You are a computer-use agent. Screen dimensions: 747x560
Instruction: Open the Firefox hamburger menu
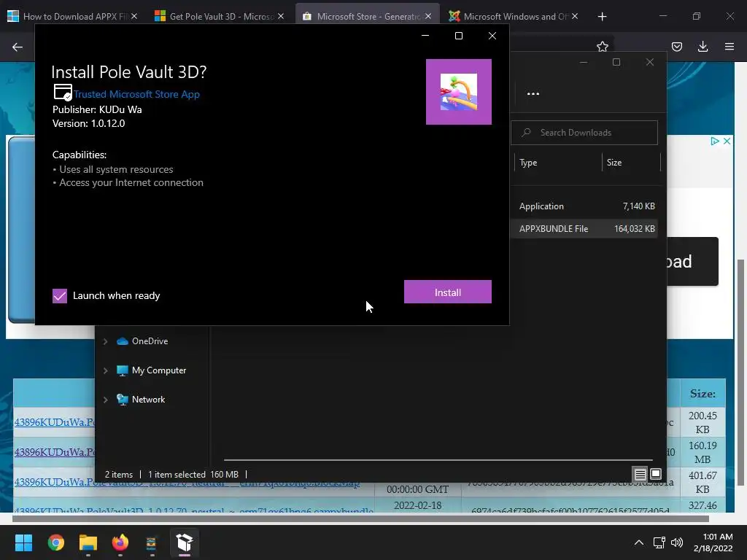[x=729, y=47]
